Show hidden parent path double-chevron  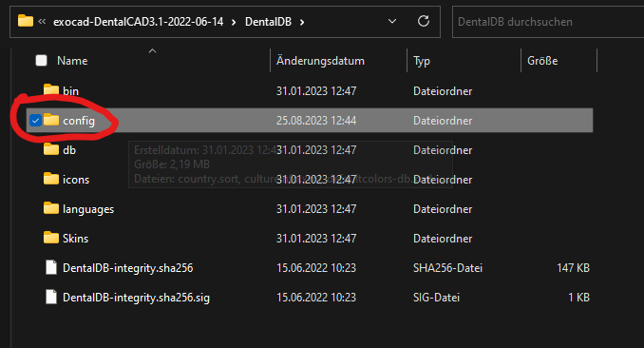click(42, 21)
